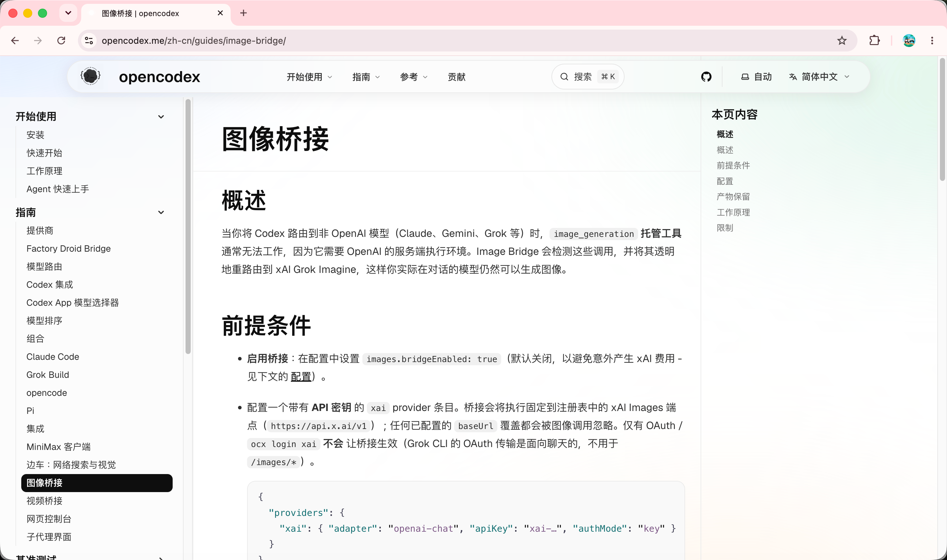Open the tab search dropdown arrow
Image resolution: width=947 pixels, height=560 pixels.
pos(68,13)
